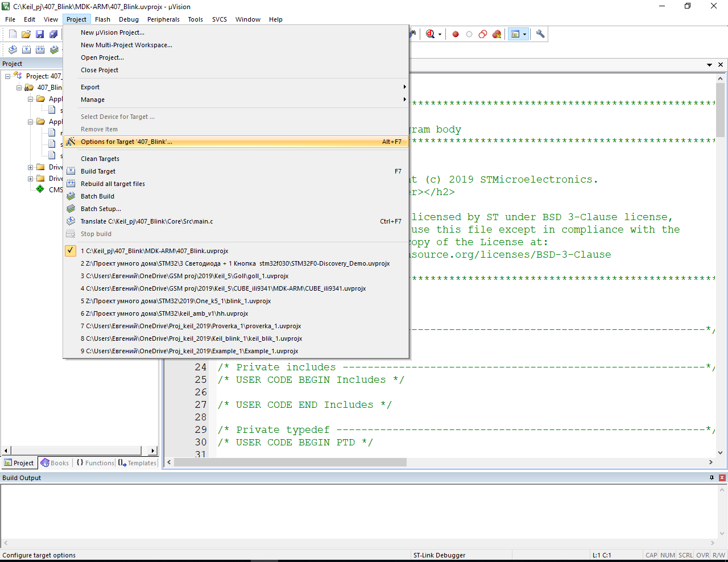This screenshot has height=562, width=728.
Task: Choose Clean Targets menu entry
Action: [x=236, y=159]
